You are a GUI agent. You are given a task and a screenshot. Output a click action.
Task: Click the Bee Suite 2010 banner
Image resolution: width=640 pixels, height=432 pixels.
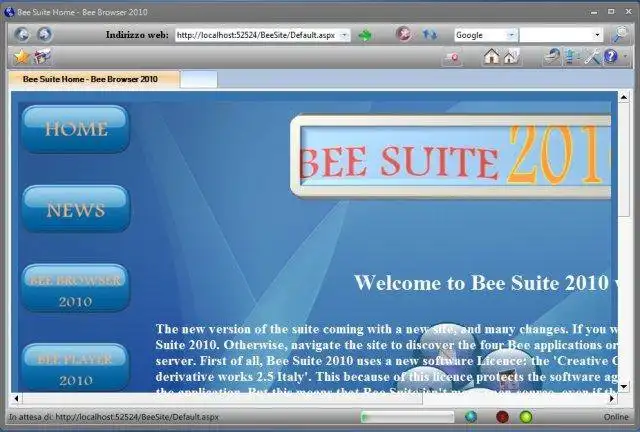(450, 156)
